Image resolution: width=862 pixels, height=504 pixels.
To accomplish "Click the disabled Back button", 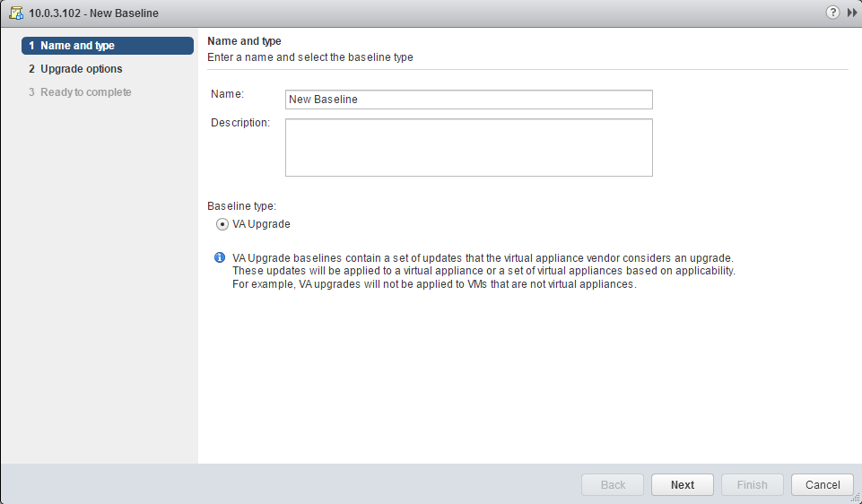I will [613, 484].
